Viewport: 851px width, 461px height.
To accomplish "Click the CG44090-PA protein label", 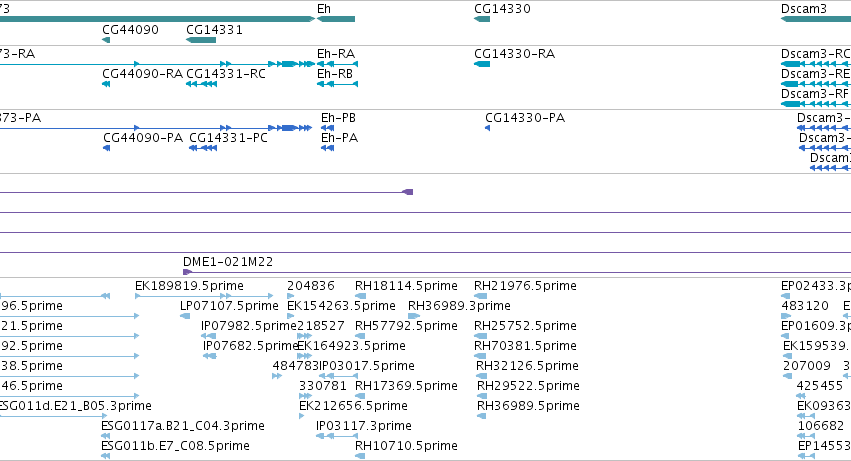I will pos(143,138).
